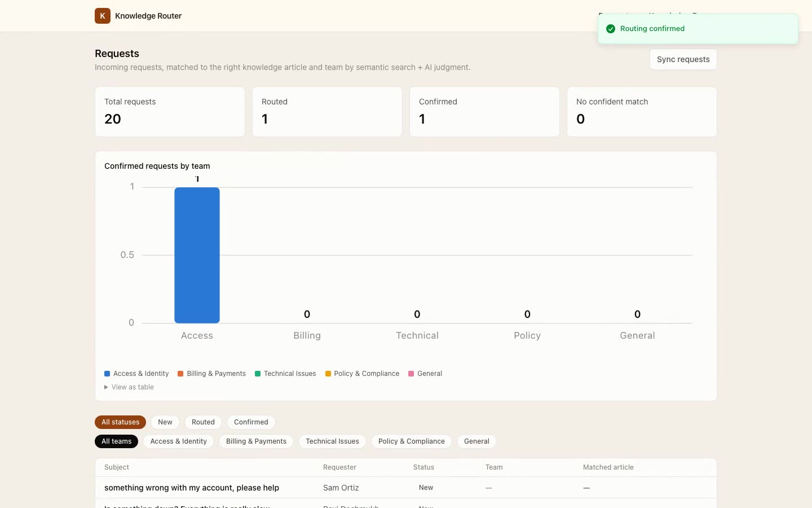Image resolution: width=812 pixels, height=508 pixels.
Task: Click the New status badge for Sam Ortiz
Action: point(426,488)
